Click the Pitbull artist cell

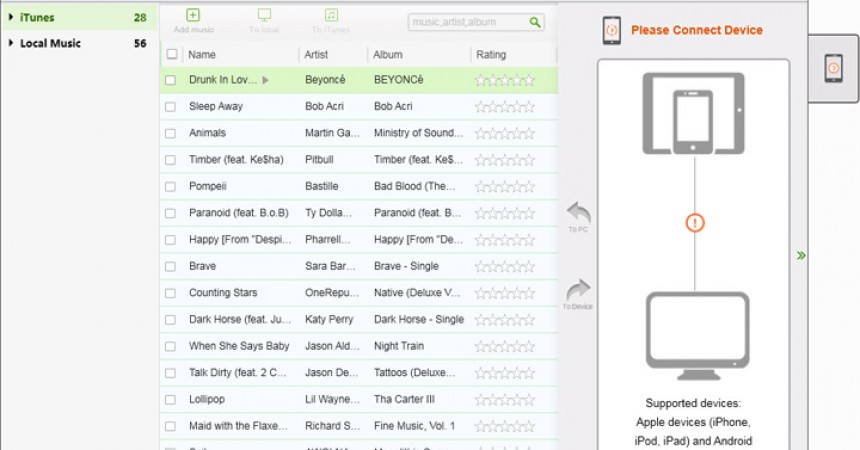coord(319,160)
